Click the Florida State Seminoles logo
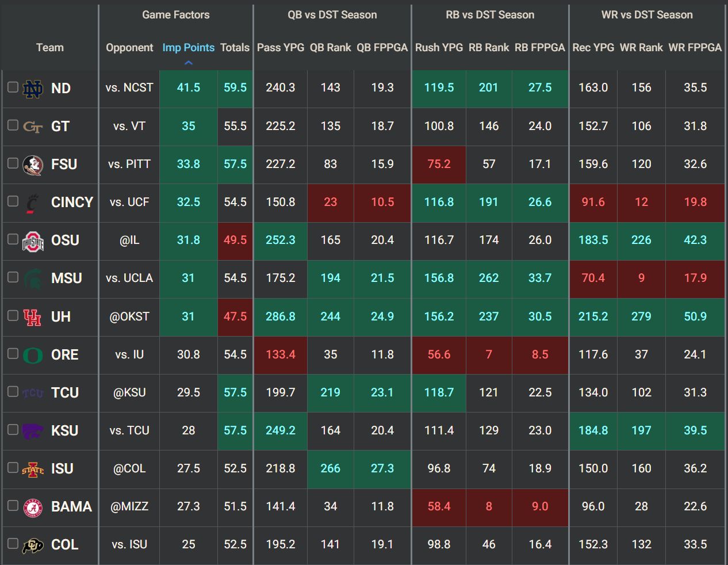The width and height of the screenshot is (728, 565). pyautogui.click(x=33, y=165)
